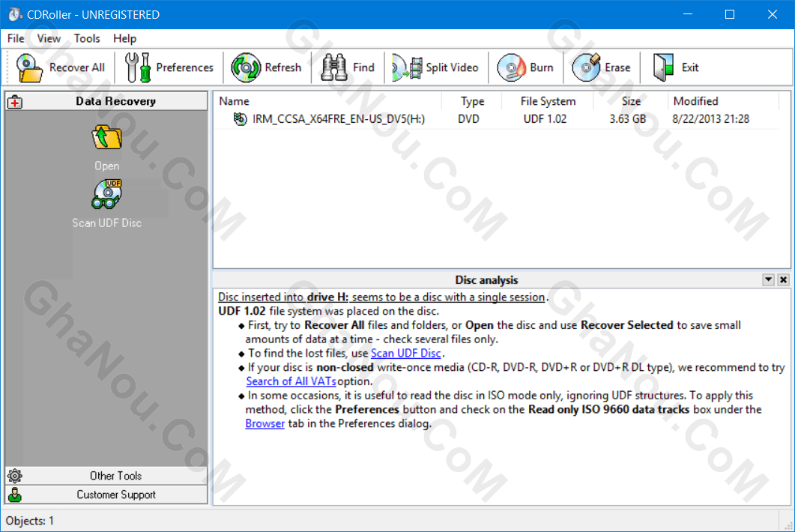Select the IRM_CCSA_X64FRE_EN-US_DV5(H:) disc row

click(x=497, y=119)
